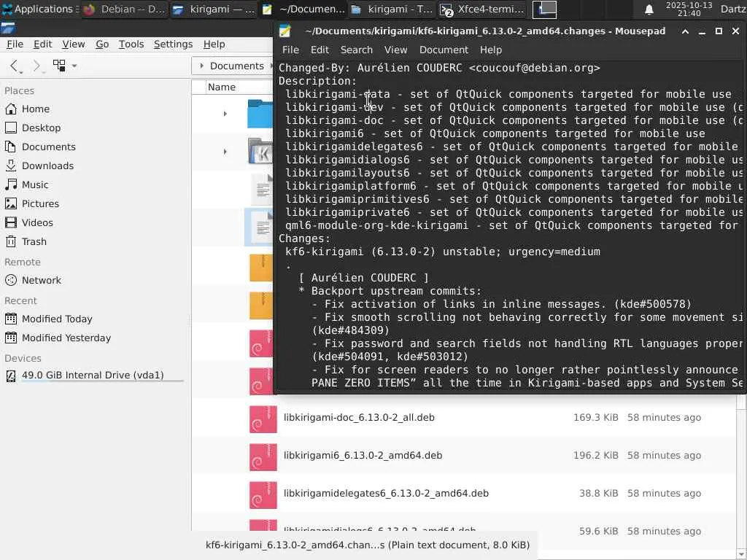Click the selected text document icon in file list
Screen dimensions: 747x560
261,227
